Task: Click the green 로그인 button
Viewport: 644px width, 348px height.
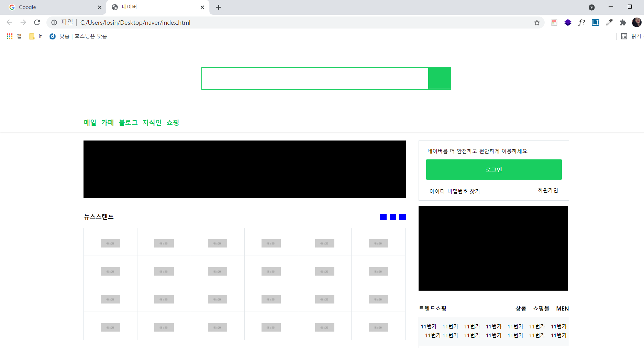Action: 494,169
